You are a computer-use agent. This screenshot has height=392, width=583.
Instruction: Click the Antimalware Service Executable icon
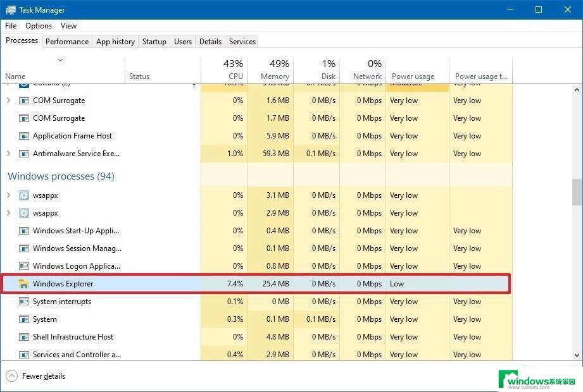click(24, 154)
